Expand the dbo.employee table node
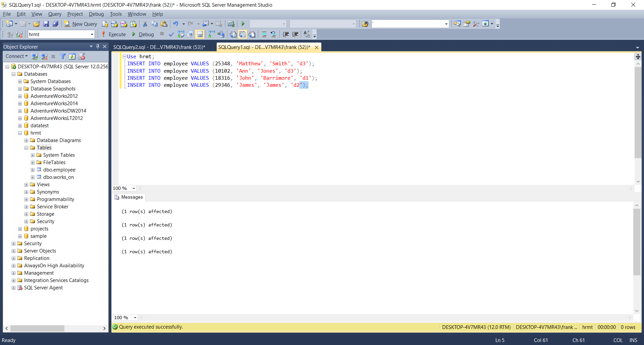This screenshot has width=644, height=345. (x=33, y=170)
